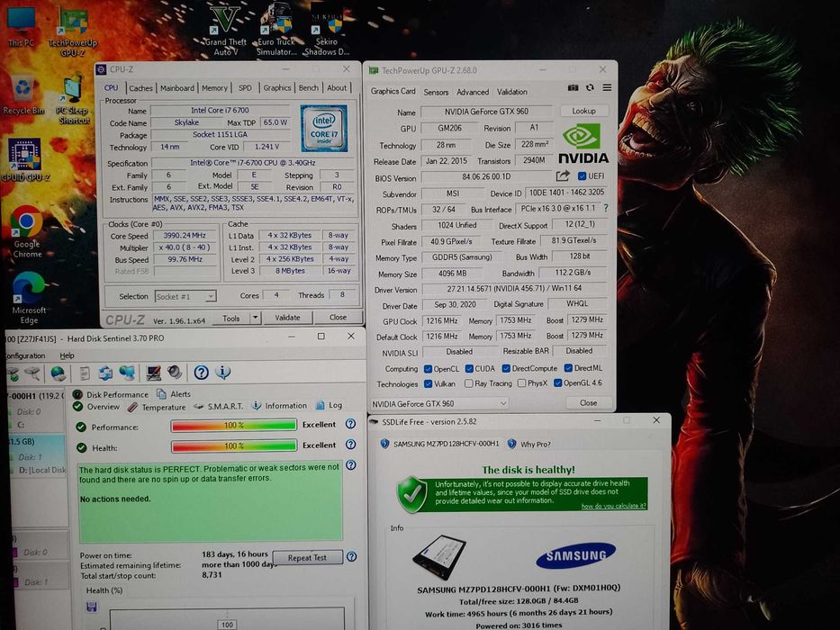Toggle the CUDA checkbox in GPU-Z
The width and height of the screenshot is (840, 630).
469,369
